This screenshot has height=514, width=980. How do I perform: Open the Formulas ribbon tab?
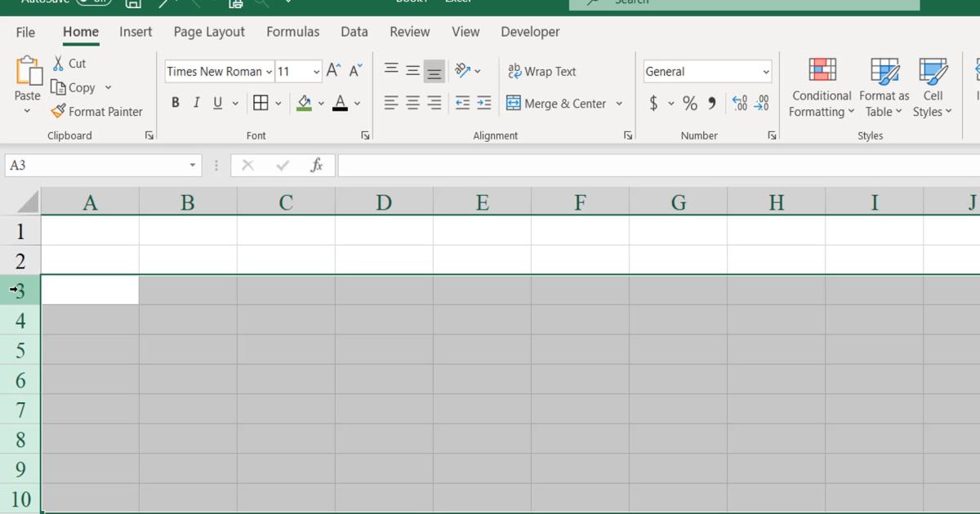[x=292, y=32]
